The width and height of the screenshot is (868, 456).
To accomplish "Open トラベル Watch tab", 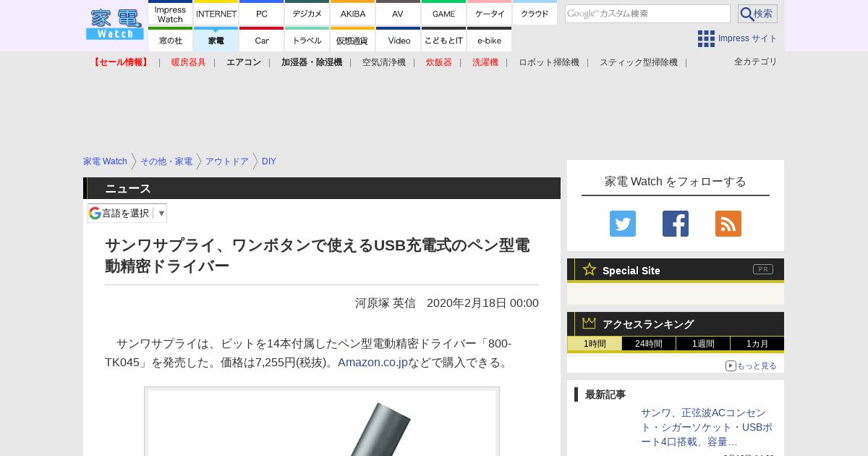I will (307, 40).
